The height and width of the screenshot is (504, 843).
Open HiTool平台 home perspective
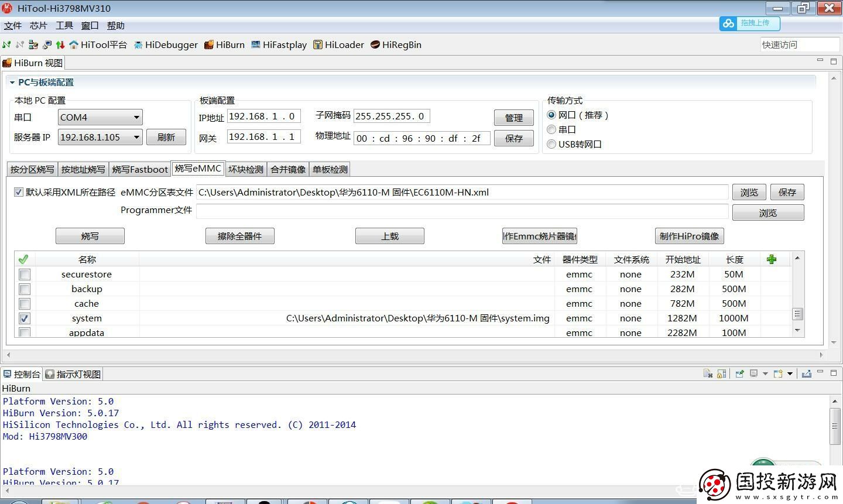(98, 44)
